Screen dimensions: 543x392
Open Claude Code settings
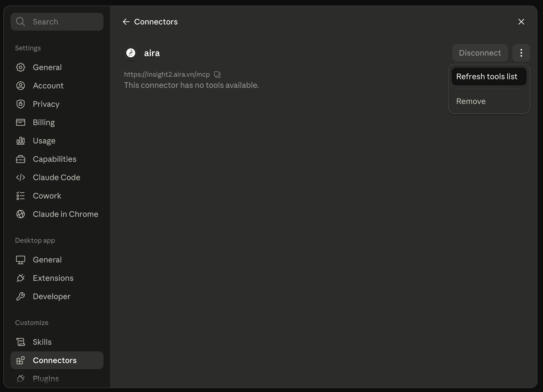(57, 177)
